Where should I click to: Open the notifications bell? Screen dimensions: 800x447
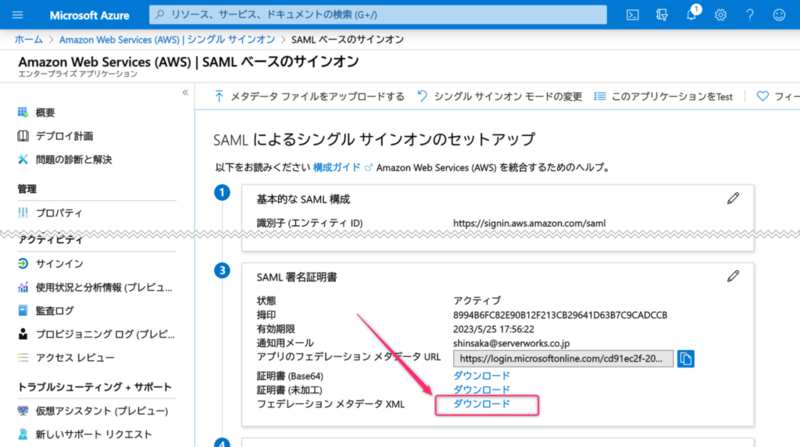(x=691, y=14)
